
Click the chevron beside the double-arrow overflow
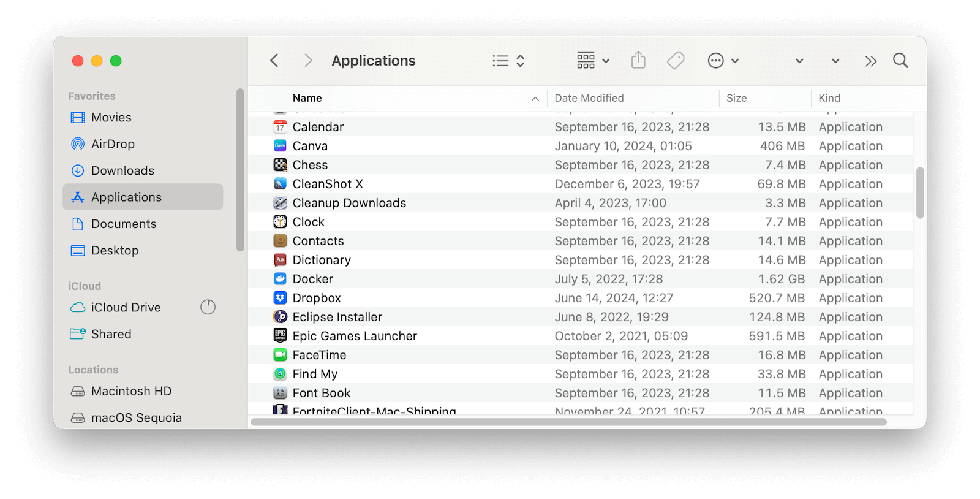[835, 61]
